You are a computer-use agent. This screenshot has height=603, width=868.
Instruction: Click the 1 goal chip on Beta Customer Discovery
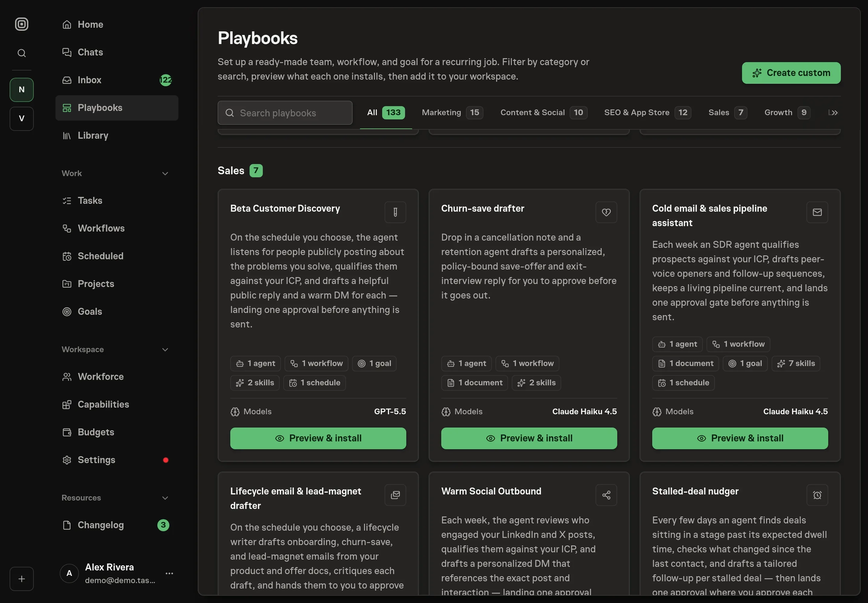point(374,364)
